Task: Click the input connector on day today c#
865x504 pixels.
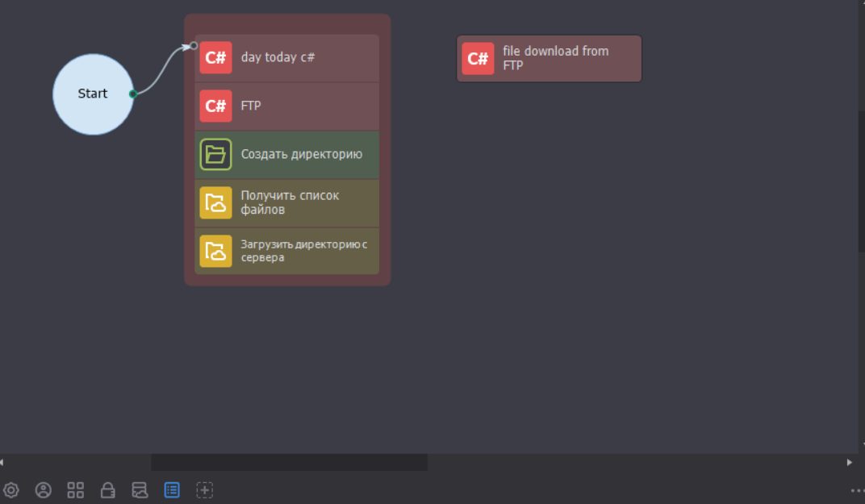Action: click(194, 46)
